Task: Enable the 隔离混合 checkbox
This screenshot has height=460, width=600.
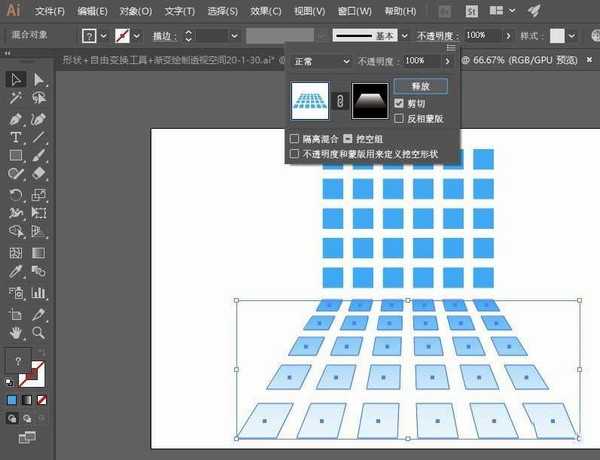Action: 294,139
